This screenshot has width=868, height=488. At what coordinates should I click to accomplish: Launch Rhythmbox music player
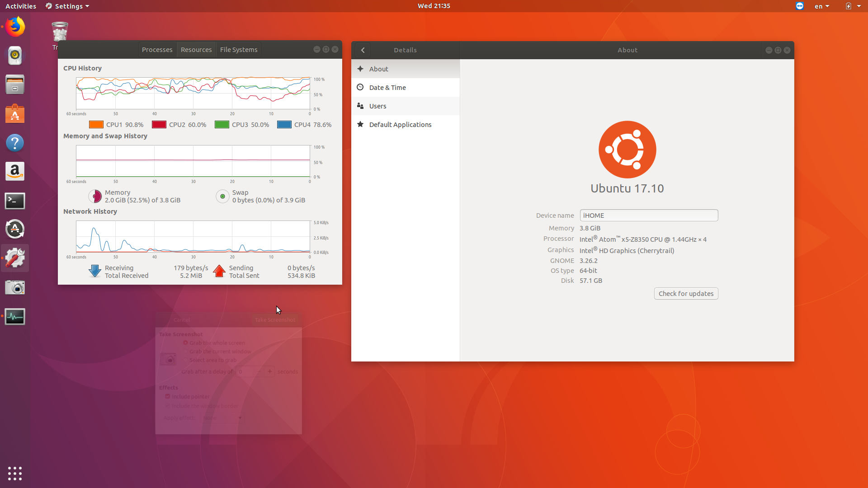tap(15, 56)
